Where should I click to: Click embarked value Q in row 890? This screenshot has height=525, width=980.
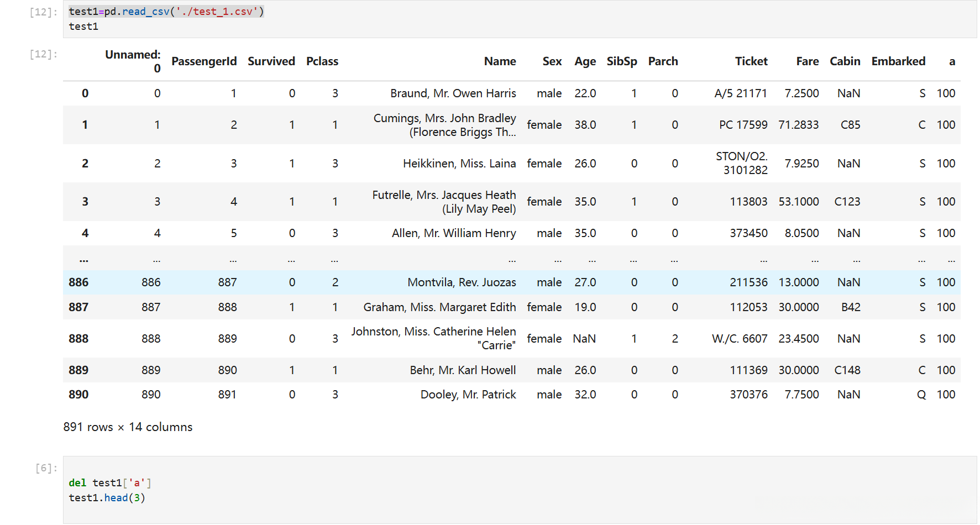click(921, 395)
